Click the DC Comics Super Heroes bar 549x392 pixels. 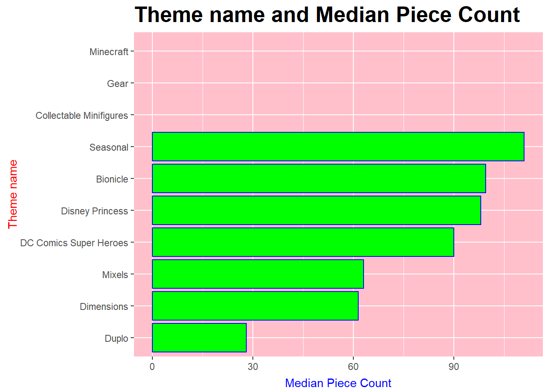coord(303,242)
